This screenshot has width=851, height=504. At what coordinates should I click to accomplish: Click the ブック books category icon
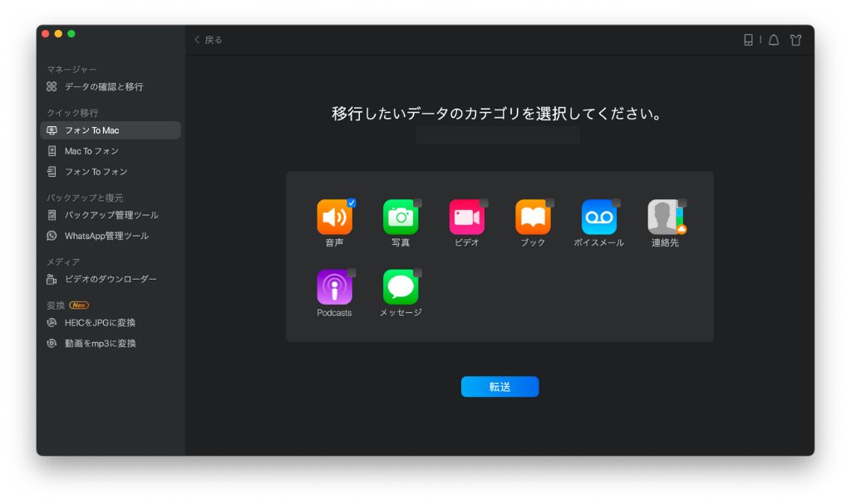point(533,217)
